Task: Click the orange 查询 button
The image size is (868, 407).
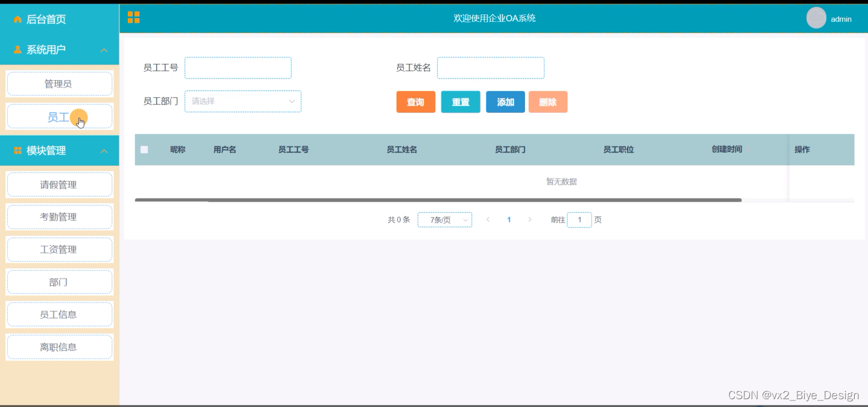Action: [416, 102]
